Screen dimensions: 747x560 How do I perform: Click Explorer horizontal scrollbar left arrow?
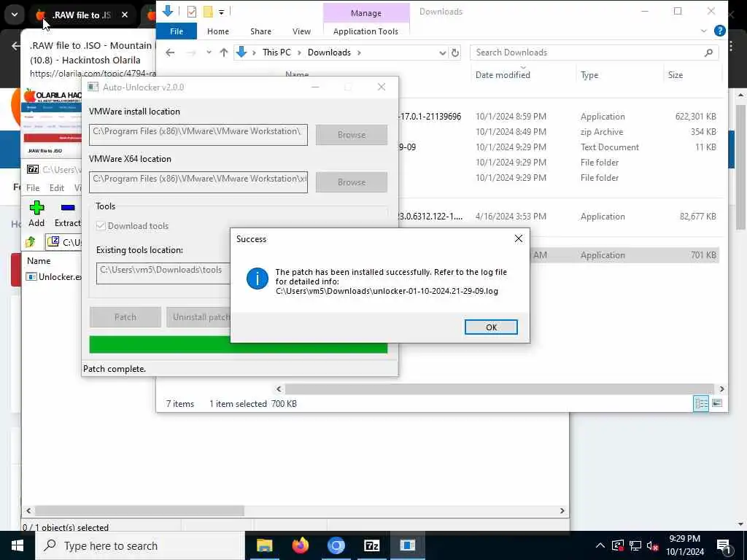tap(279, 389)
